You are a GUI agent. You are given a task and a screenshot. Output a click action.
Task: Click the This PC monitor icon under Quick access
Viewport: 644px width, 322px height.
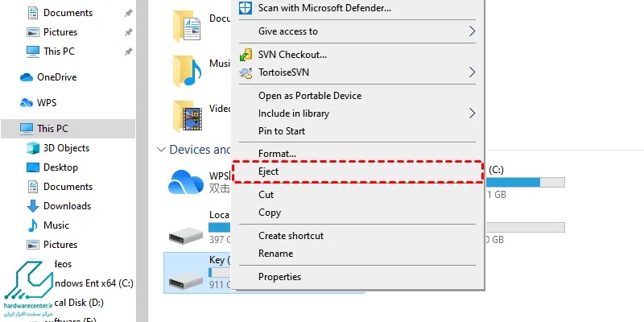coord(33,52)
